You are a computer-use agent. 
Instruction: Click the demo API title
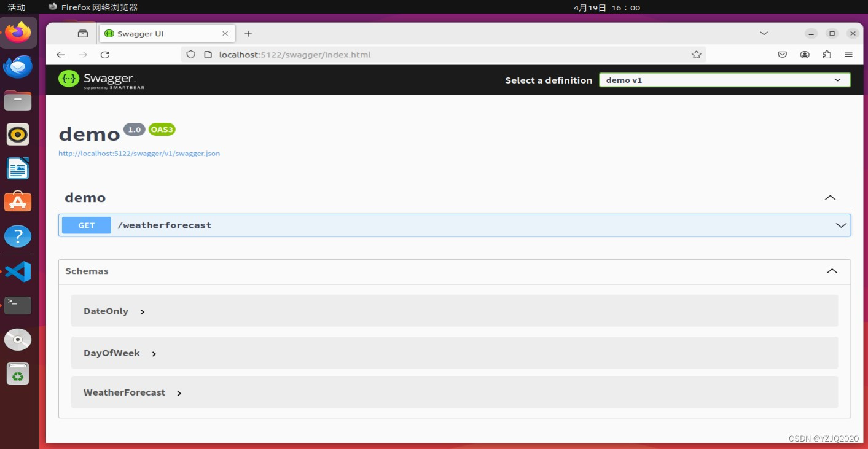coord(89,134)
